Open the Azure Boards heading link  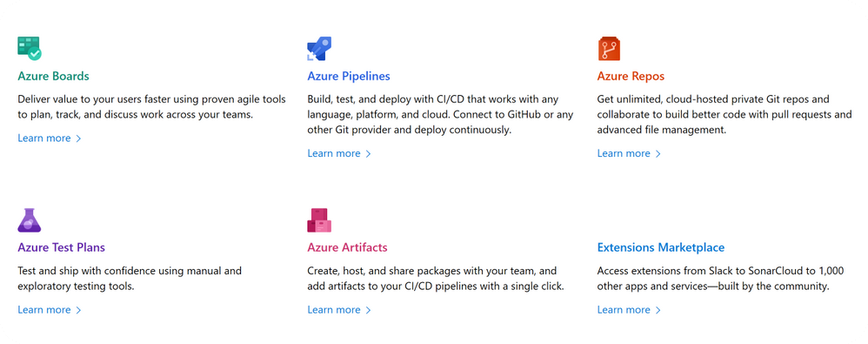click(53, 76)
